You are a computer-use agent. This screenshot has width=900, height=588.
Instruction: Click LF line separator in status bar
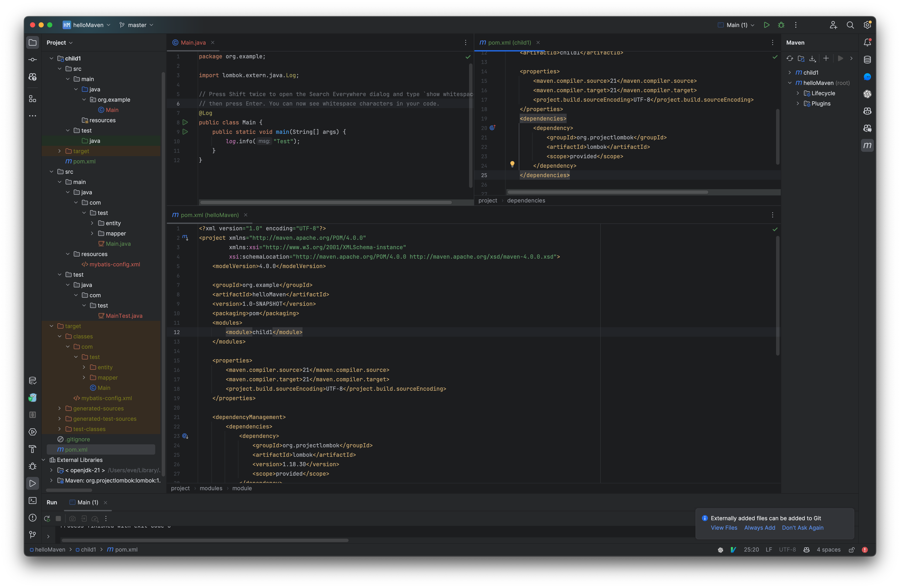coord(769,550)
